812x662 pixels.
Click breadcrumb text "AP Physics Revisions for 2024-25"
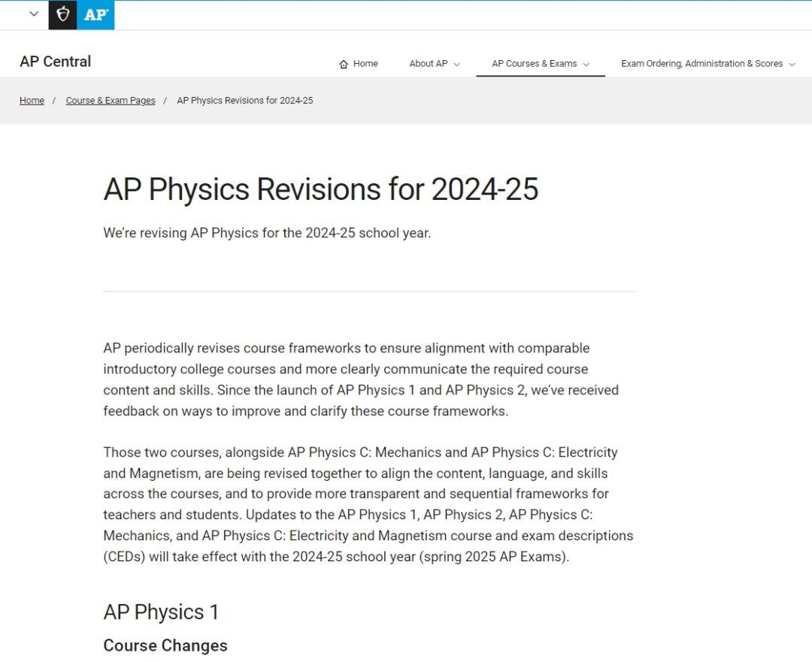[x=245, y=101]
